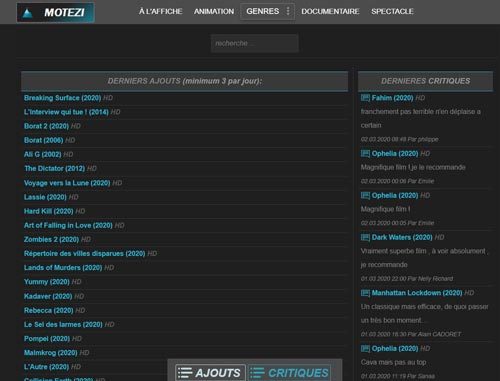Open the À L'AFFICHE menu item
This screenshot has width=500, height=381.
160,11
